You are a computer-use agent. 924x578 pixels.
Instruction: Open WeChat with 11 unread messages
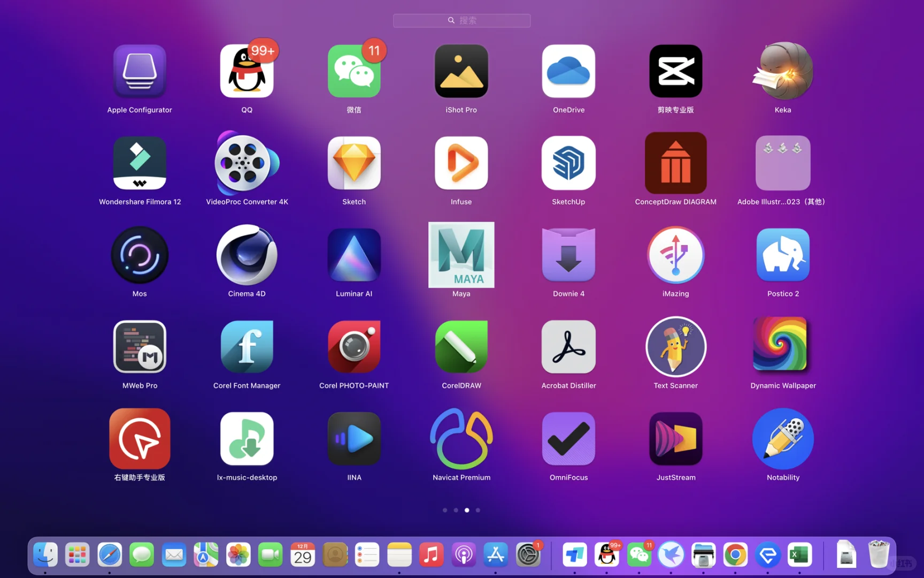pyautogui.click(x=353, y=71)
